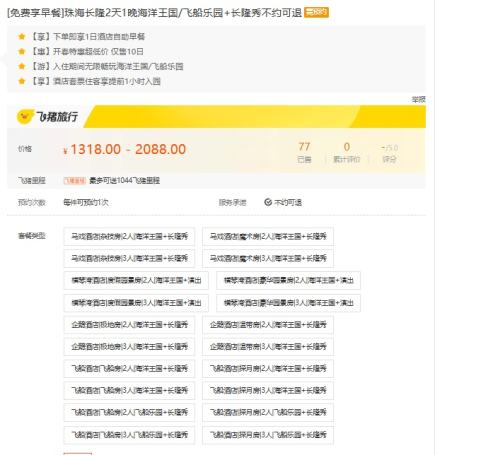This screenshot has height=455, width=500.
Task: Click the 77 已售 sold count
Action: coord(304,152)
